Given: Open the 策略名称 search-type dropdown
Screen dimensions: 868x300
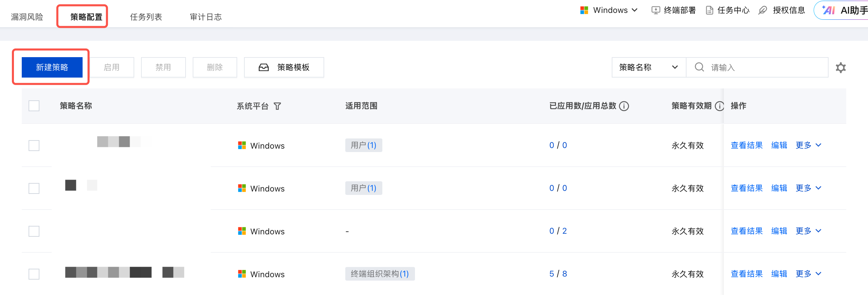Looking at the screenshot, I should pos(648,67).
